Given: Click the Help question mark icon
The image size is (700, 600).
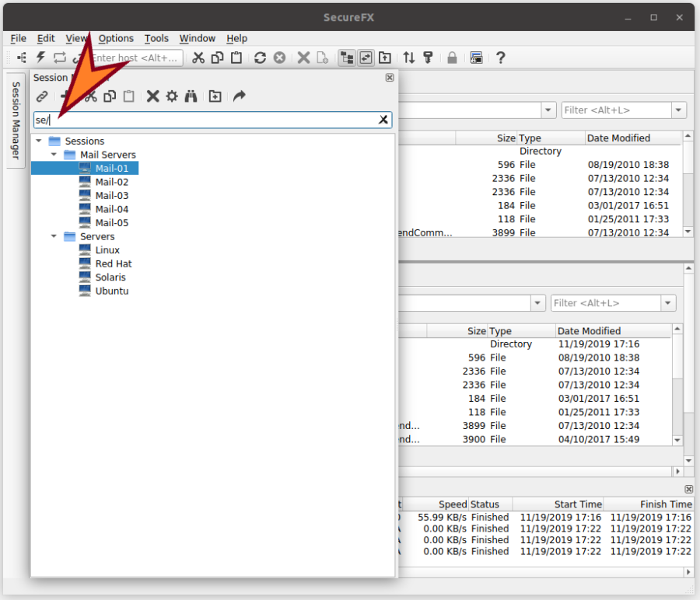Looking at the screenshot, I should coord(500,57).
